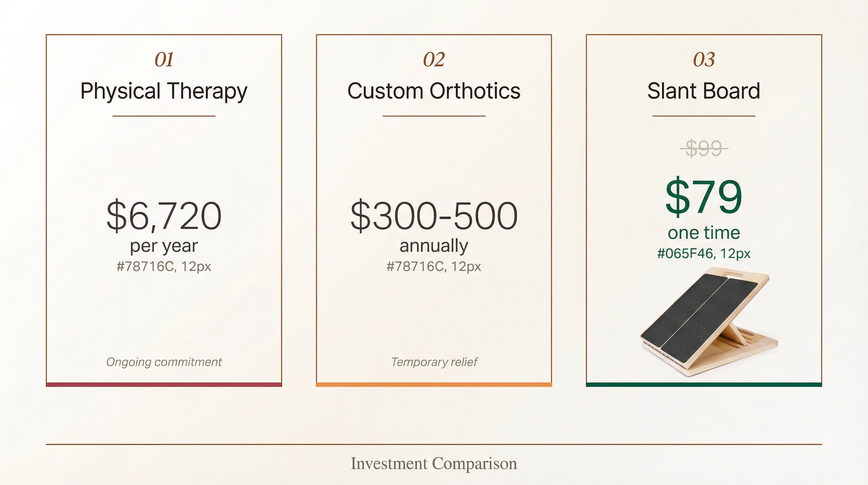Click the "Ongoing commitment" caption
This screenshot has height=485, width=868.
click(x=164, y=362)
